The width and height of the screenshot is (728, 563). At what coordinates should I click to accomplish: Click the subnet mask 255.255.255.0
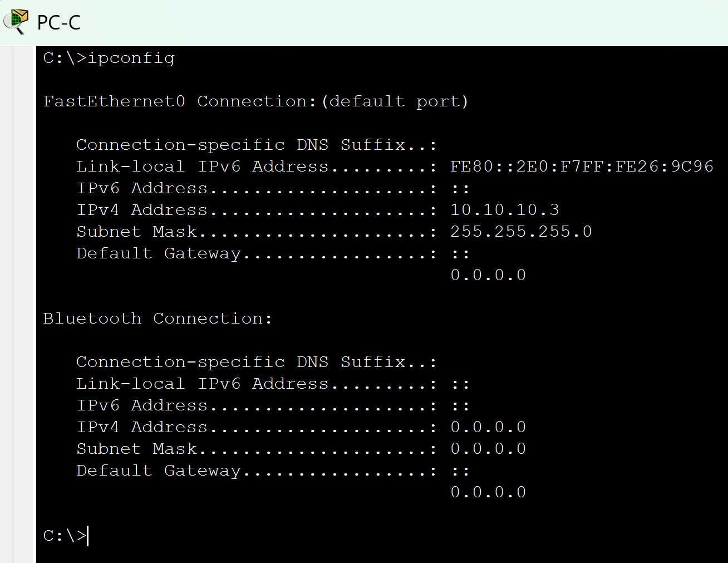point(521,232)
